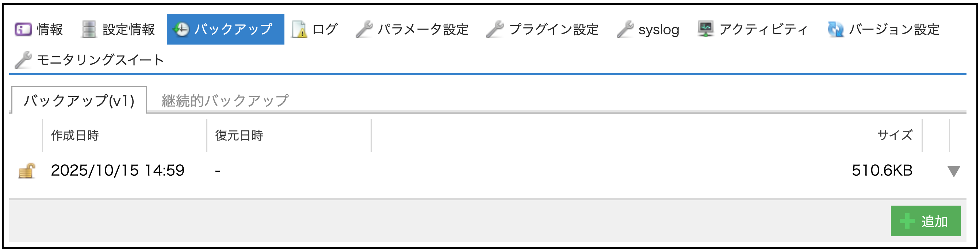Click the バージョン設定 refresh icon
This screenshot has height=252, width=980.
click(x=836, y=29)
